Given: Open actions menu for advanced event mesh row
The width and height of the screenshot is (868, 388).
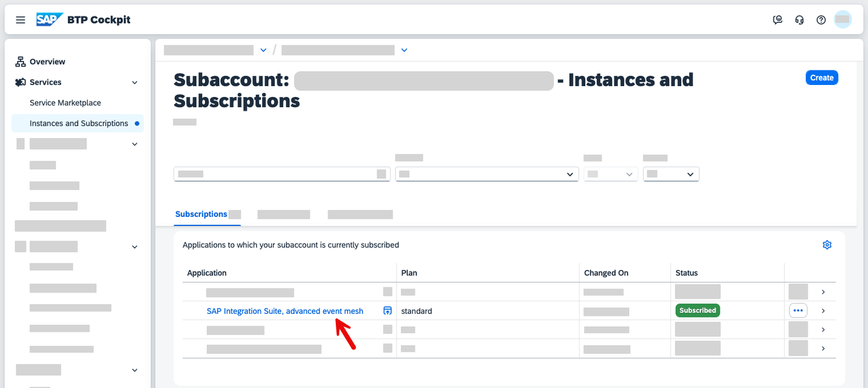Looking at the screenshot, I should (798, 311).
